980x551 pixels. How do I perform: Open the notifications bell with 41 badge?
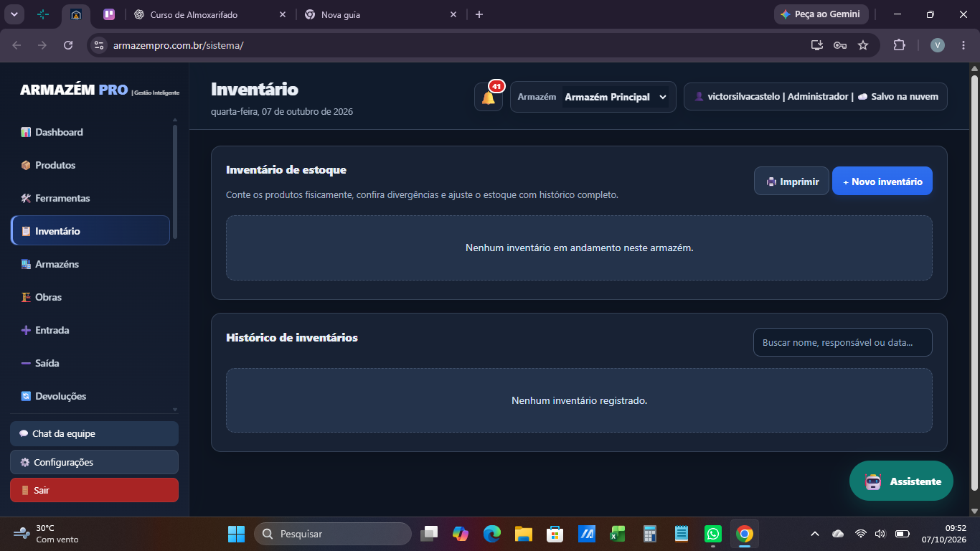pyautogui.click(x=489, y=97)
